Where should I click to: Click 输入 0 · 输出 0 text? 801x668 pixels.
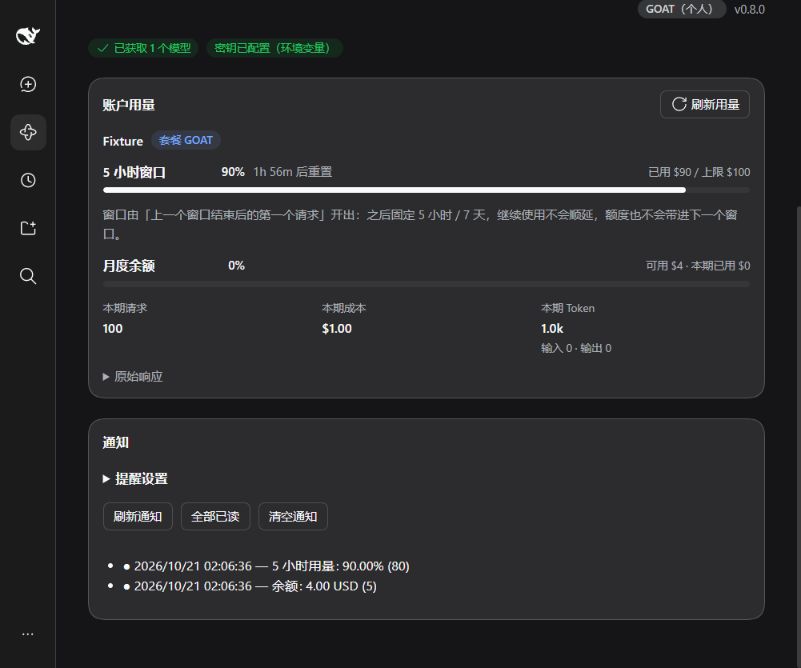[576, 348]
